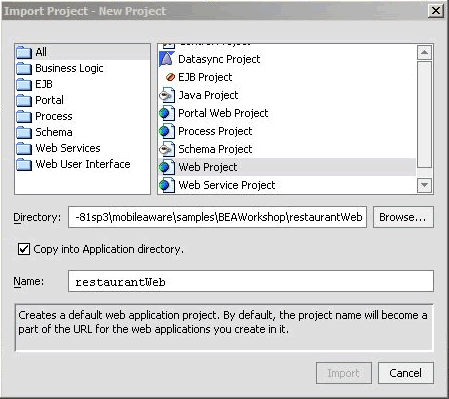Click the Cancel button
This screenshot has width=449, height=399.
[x=406, y=373]
